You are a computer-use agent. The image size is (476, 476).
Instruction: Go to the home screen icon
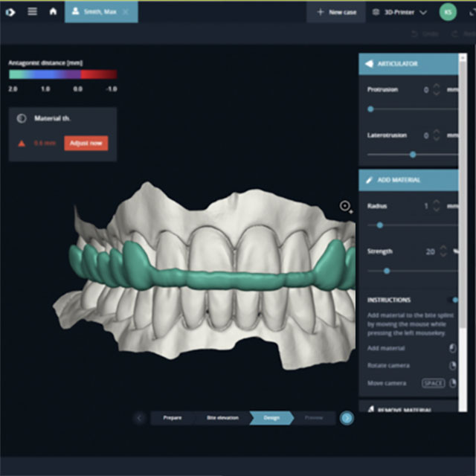click(x=52, y=12)
